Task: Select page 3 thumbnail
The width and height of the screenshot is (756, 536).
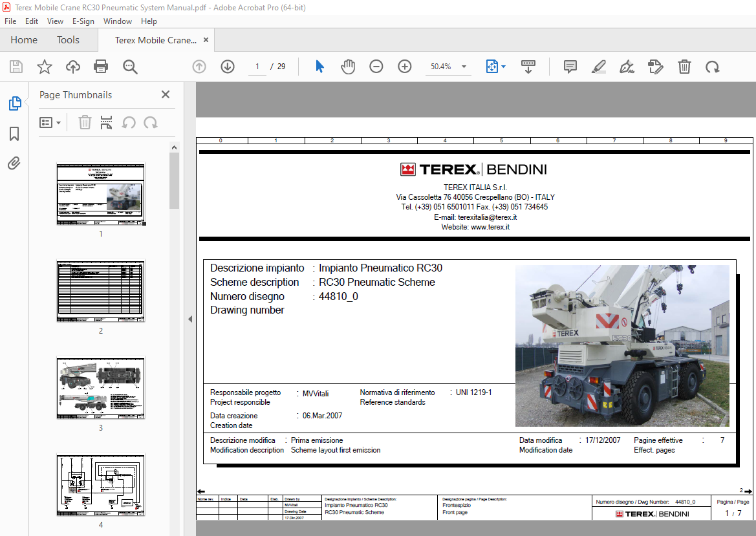Action: click(x=101, y=388)
